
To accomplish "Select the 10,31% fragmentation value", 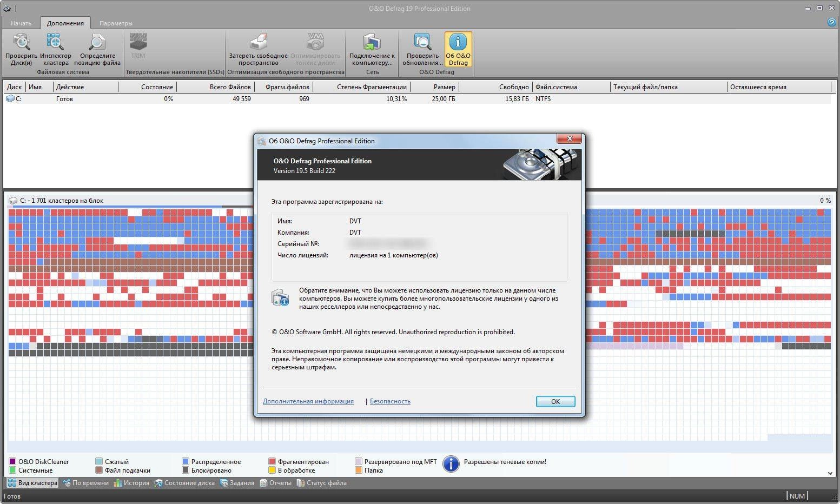I will [x=396, y=99].
